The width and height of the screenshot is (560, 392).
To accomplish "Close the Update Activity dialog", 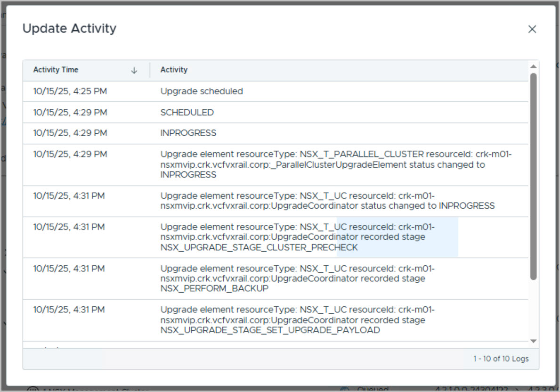I will [532, 29].
